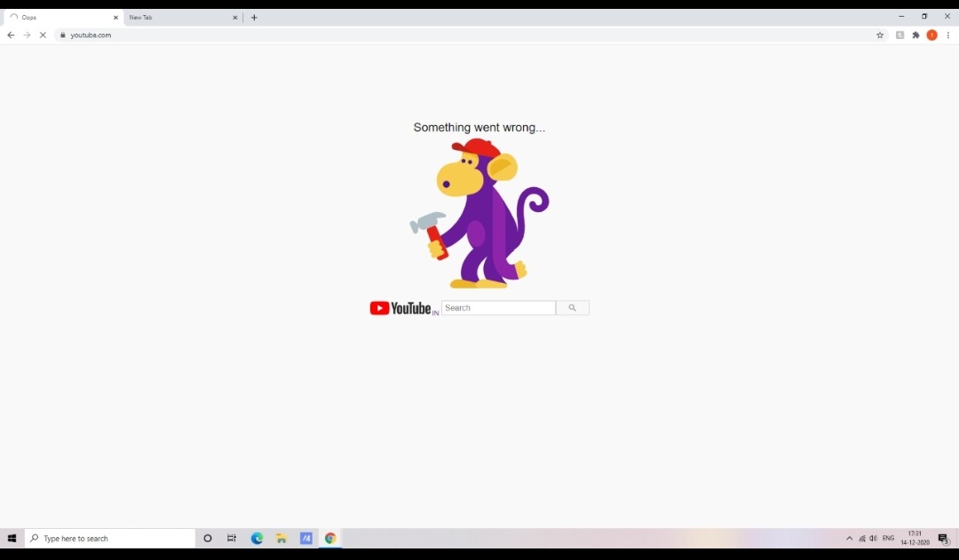This screenshot has width=959, height=560.
Task: Open Cortana from the taskbar
Action: 207,538
